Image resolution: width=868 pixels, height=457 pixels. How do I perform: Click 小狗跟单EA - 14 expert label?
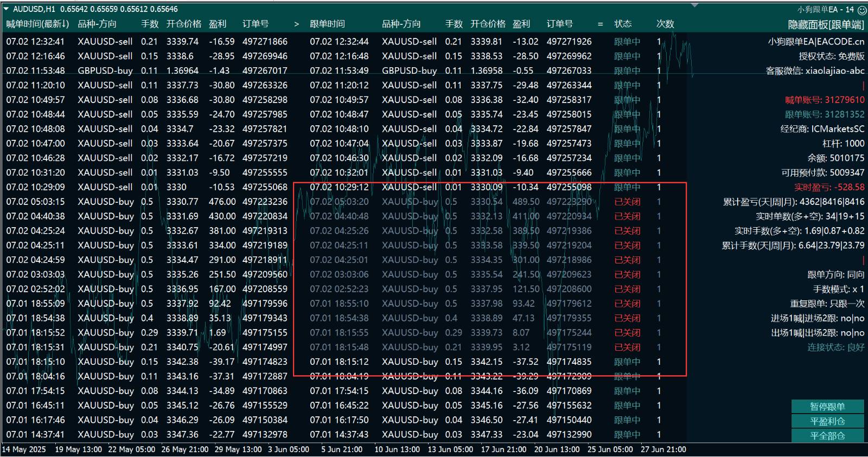tap(825, 10)
